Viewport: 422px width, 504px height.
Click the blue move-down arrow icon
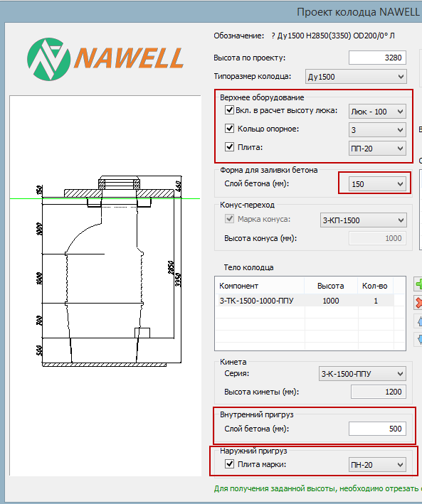pos(418,339)
